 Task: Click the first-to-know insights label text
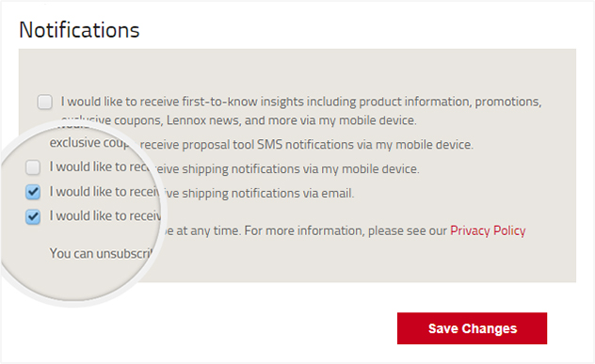(x=301, y=111)
